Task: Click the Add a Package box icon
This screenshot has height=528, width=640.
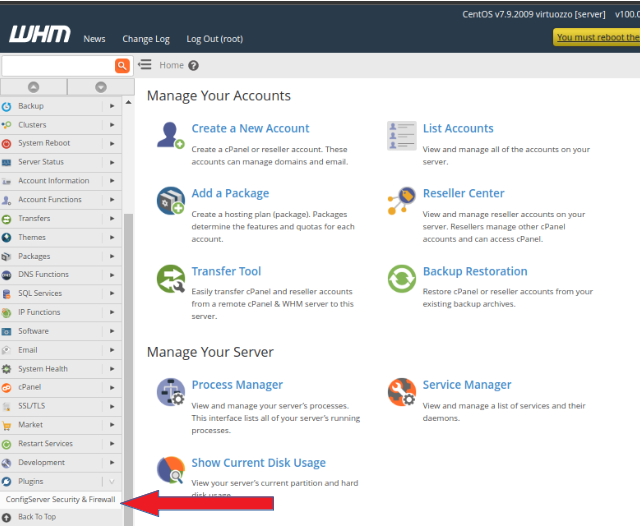Action: pyautogui.click(x=171, y=200)
